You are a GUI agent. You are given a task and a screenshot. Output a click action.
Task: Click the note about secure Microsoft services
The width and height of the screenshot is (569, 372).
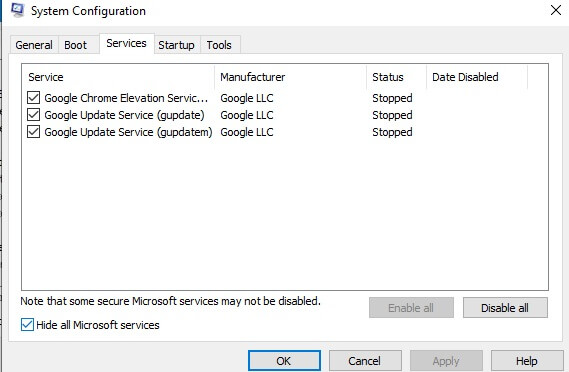171,301
